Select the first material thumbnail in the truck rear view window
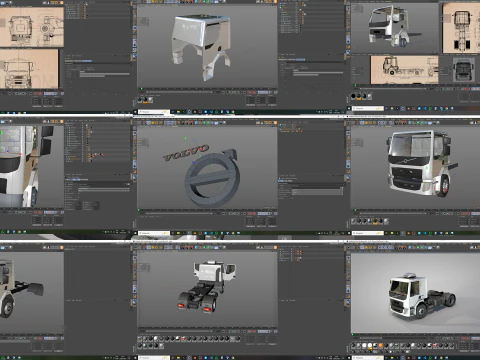The image size is (480, 360). [x=140, y=339]
